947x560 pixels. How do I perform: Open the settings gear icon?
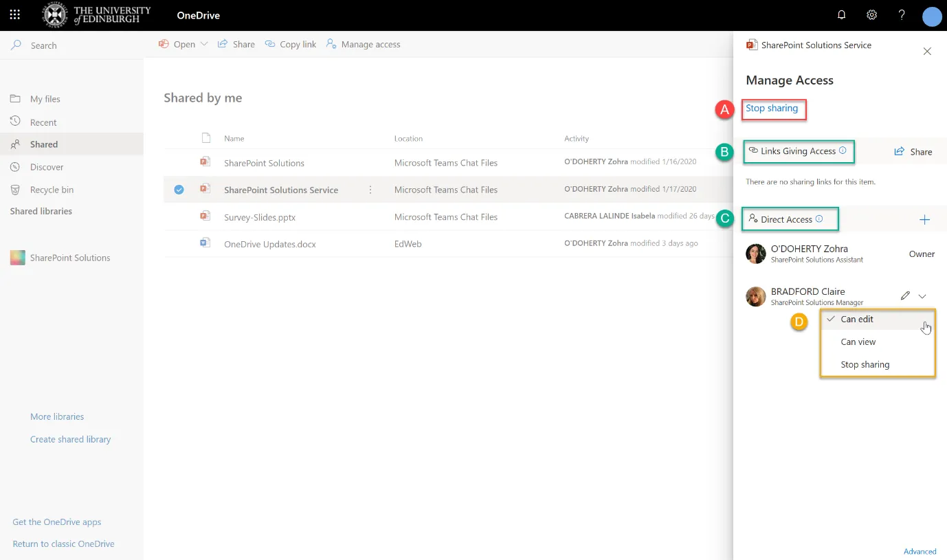point(871,14)
